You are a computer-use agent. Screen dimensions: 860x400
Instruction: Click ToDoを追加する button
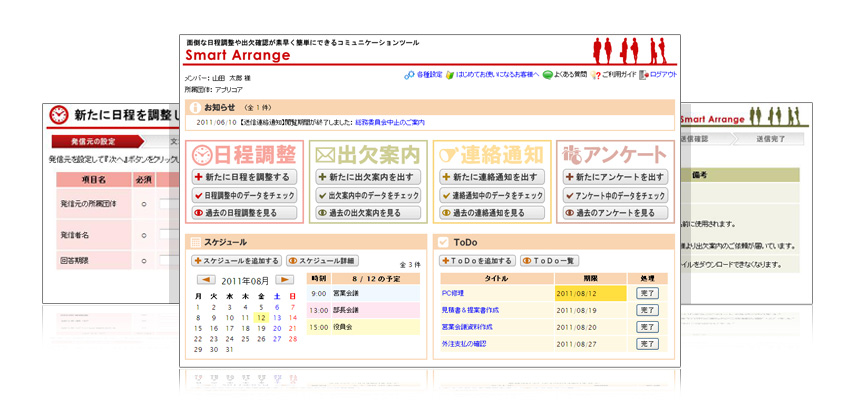point(477,261)
